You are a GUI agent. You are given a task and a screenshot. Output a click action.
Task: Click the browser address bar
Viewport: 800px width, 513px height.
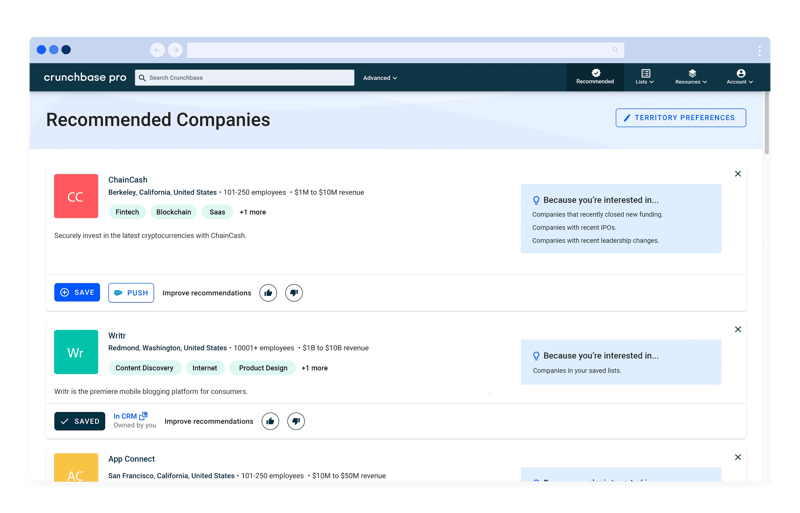(405, 50)
